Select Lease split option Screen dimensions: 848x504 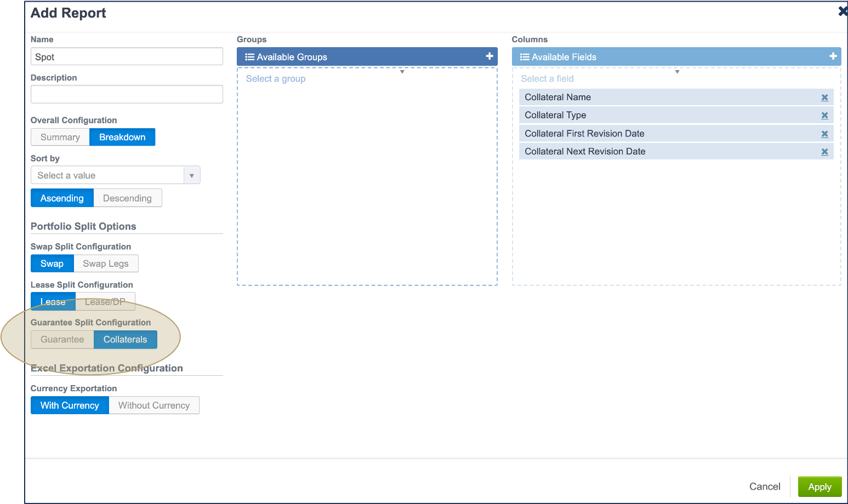pos(53,301)
